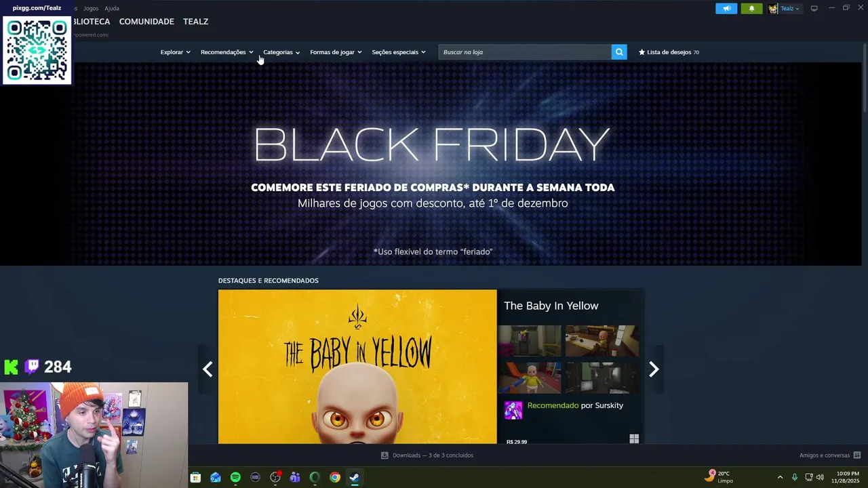
Task: Open The Baby In Yellow capsule image
Action: pyautogui.click(x=357, y=367)
